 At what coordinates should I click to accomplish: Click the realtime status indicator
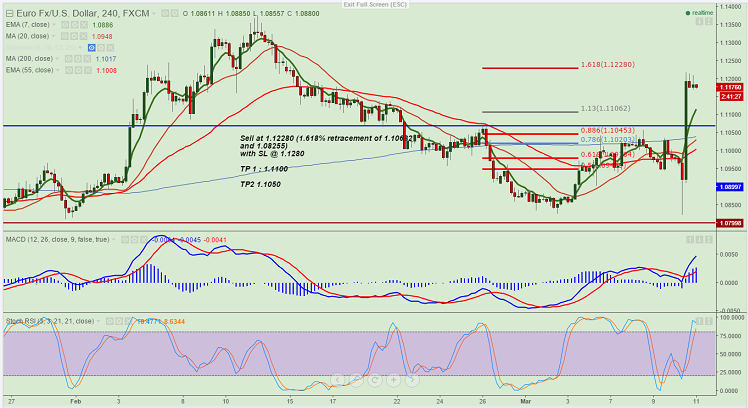(699, 13)
